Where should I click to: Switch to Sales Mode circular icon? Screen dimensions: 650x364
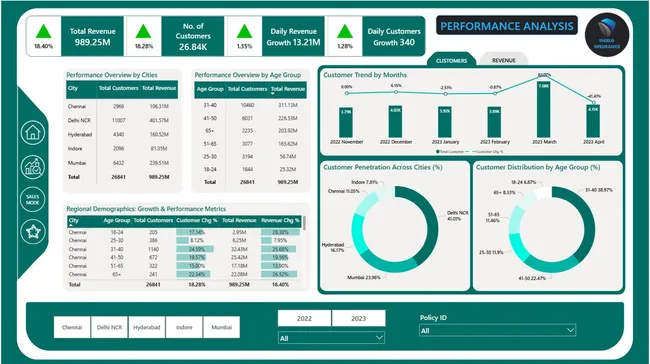point(32,199)
